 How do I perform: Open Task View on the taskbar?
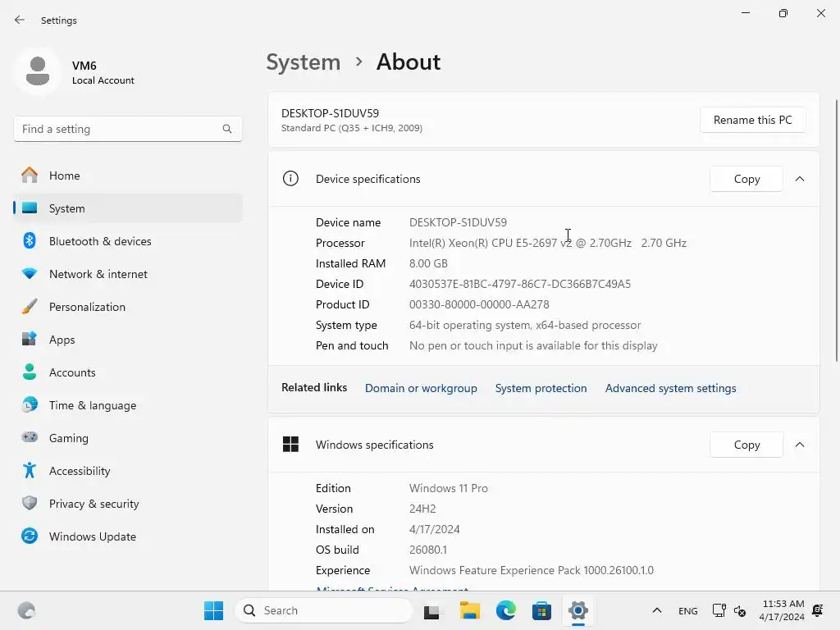pos(431,610)
